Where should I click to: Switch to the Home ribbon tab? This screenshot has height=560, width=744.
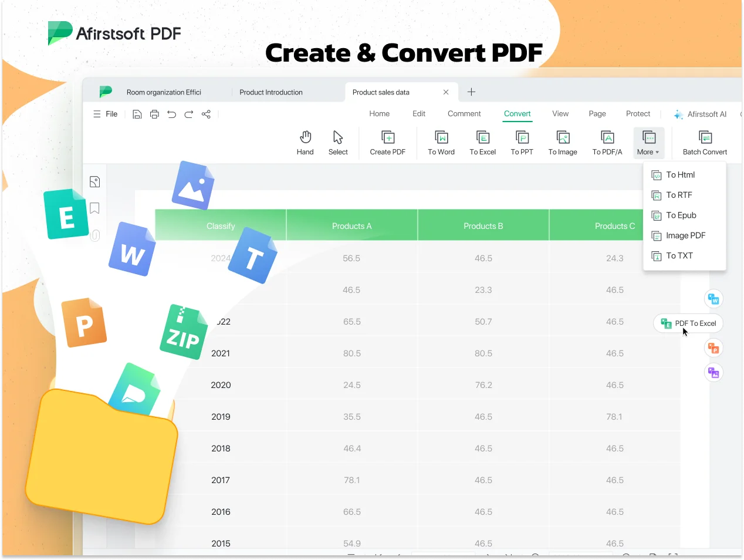[380, 114]
